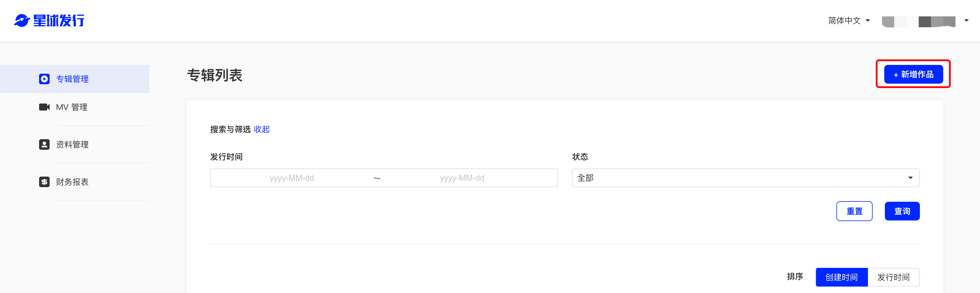Go to 财务报表 in the sidebar
980x293 pixels.
[75, 182]
